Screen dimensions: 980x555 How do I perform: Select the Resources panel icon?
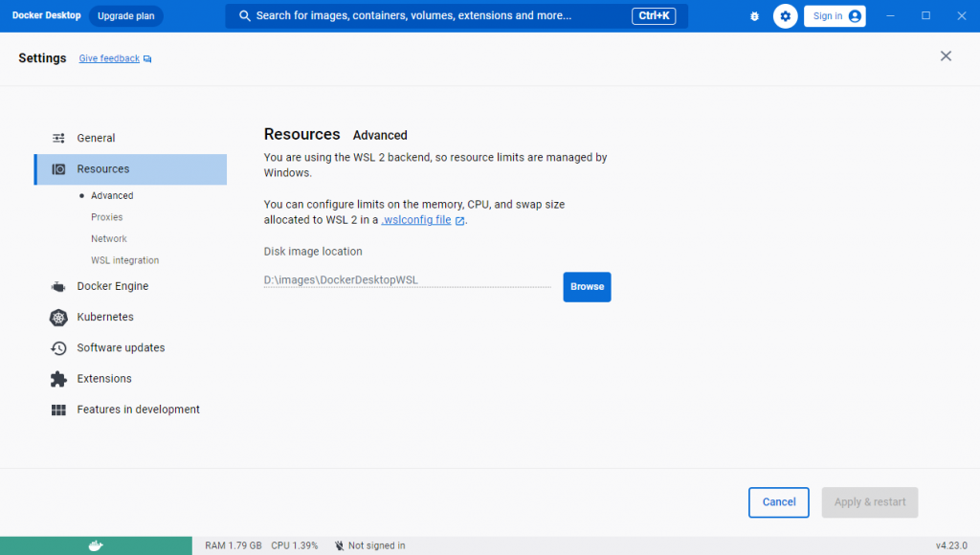tap(58, 168)
